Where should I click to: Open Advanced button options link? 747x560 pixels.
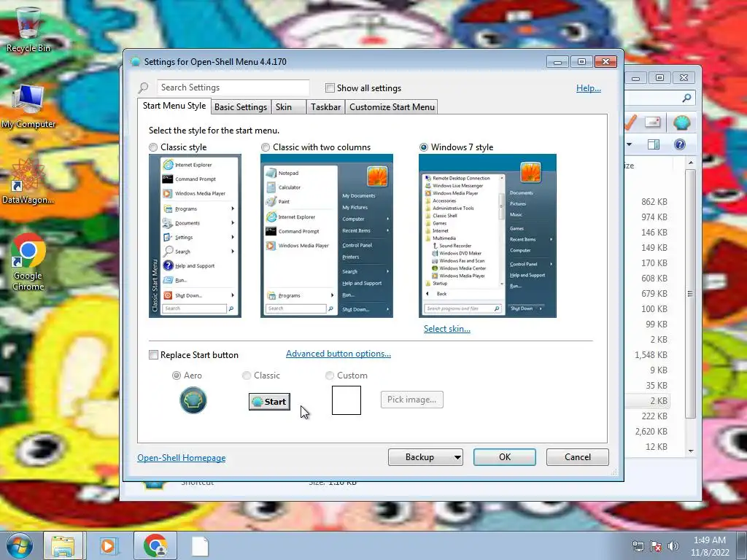tap(338, 354)
